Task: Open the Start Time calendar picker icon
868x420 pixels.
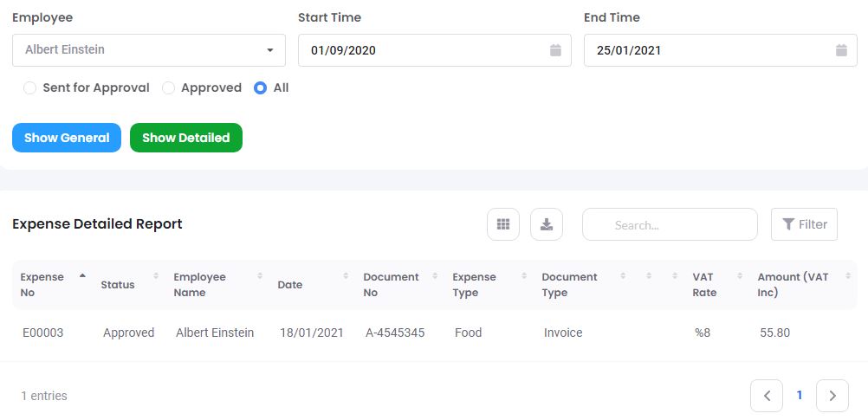Action: coord(555,50)
